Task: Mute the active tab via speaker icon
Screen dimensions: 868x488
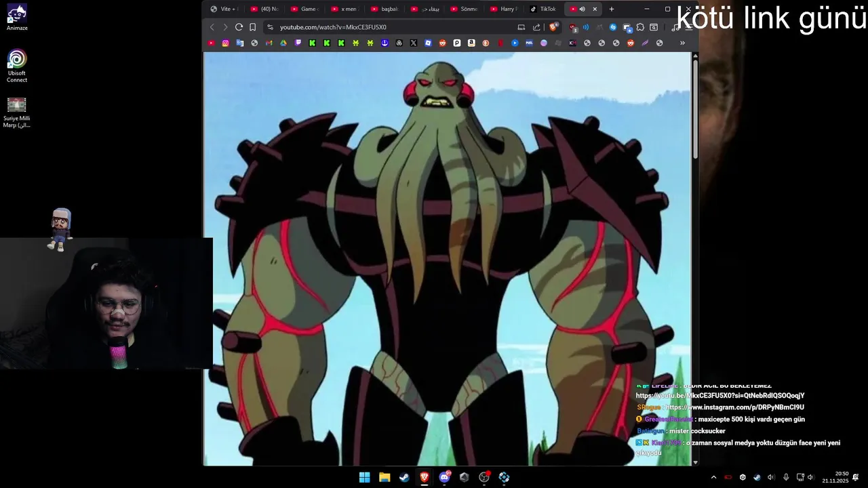Action: pyautogui.click(x=582, y=9)
